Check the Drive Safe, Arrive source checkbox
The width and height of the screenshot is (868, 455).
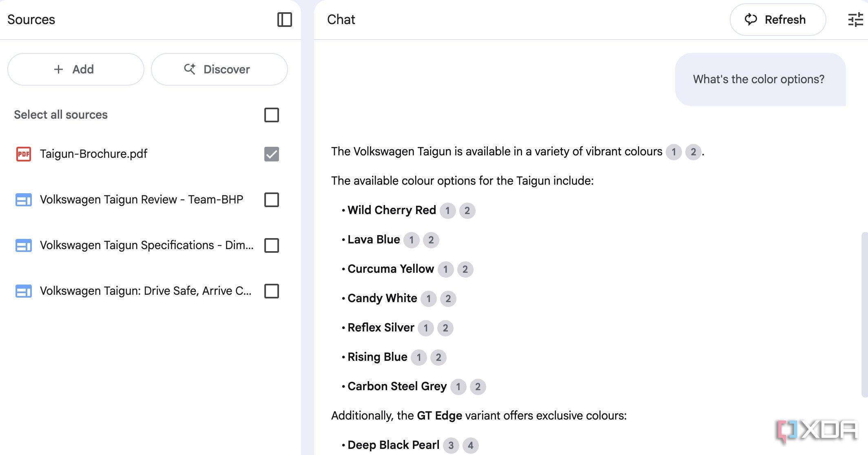(x=272, y=291)
